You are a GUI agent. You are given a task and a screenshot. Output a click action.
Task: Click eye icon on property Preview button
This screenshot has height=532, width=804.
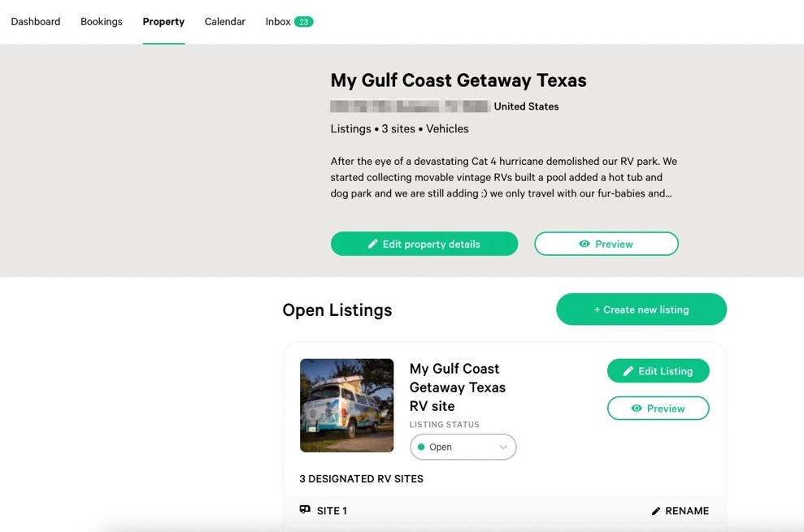[584, 244]
